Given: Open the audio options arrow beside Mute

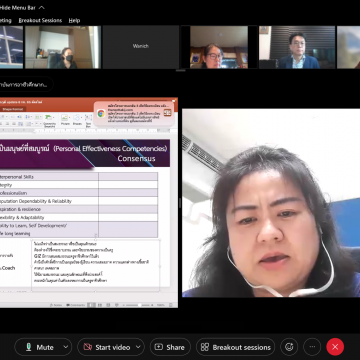Looking at the screenshot, I should point(66,347).
